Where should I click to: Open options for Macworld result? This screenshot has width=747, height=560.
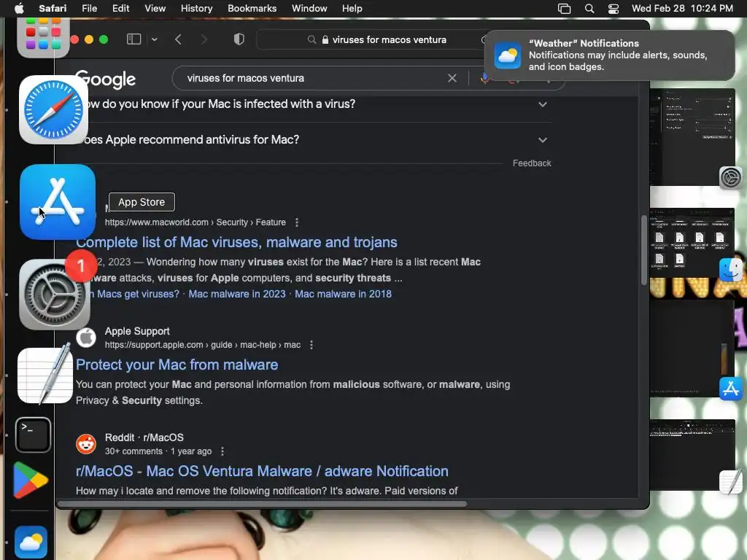[x=297, y=222]
